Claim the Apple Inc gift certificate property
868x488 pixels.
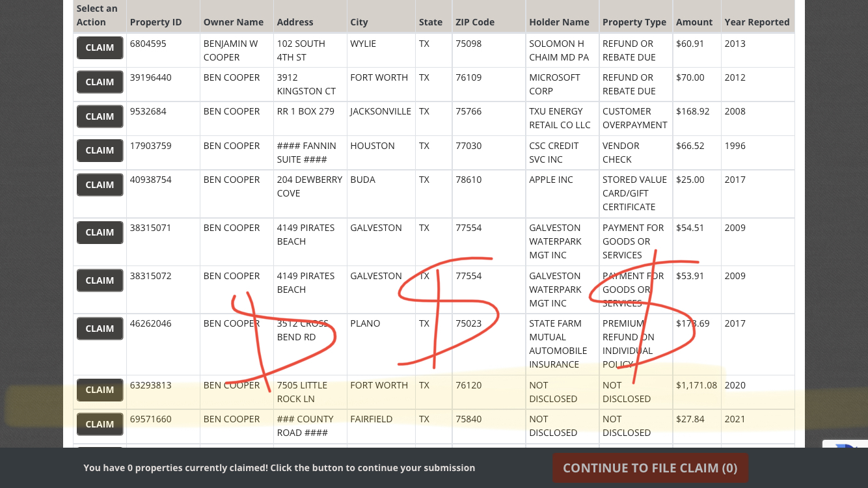point(100,185)
